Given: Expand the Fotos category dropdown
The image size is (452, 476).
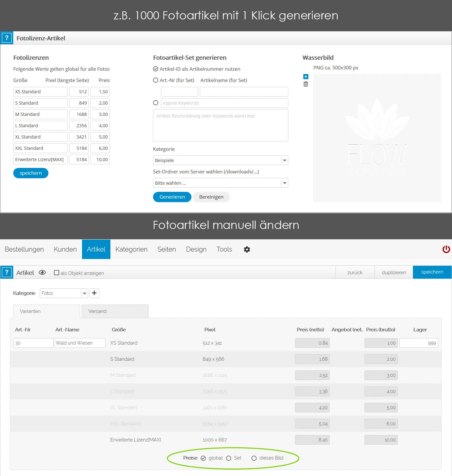Looking at the screenshot, I should [x=64, y=293].
